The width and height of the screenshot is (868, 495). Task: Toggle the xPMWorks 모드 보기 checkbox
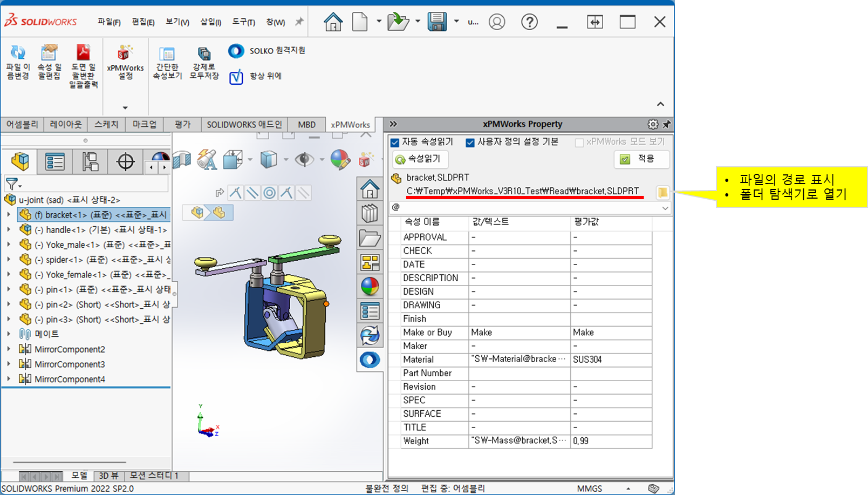pyautogui.click(x=579, y=143)
